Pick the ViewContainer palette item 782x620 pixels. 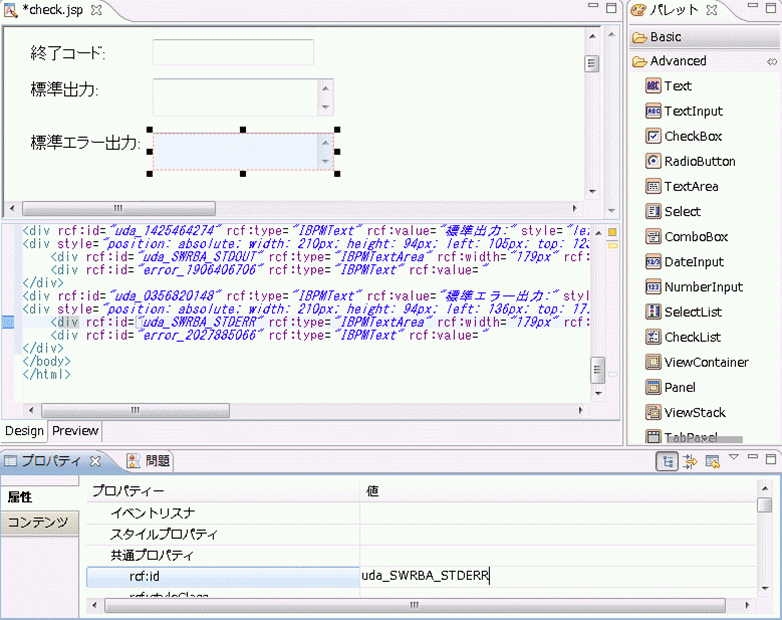[x=705, y=362]
